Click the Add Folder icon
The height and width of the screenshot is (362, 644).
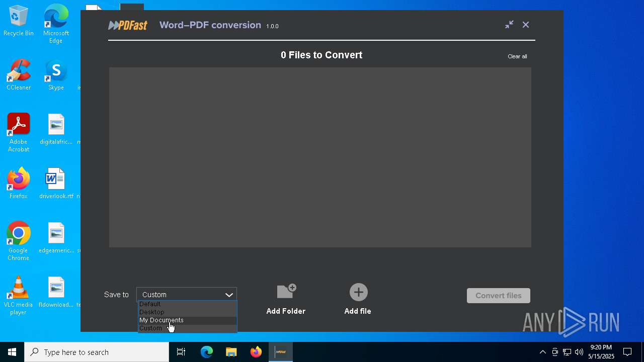pos(286,292)
